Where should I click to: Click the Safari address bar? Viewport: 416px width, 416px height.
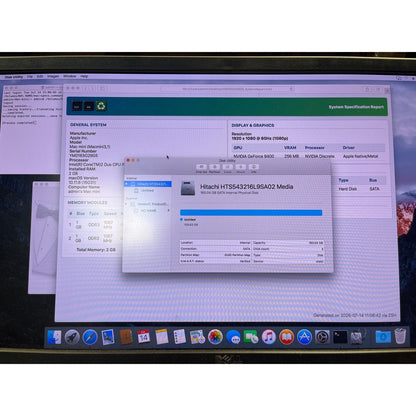pos(227,89)
